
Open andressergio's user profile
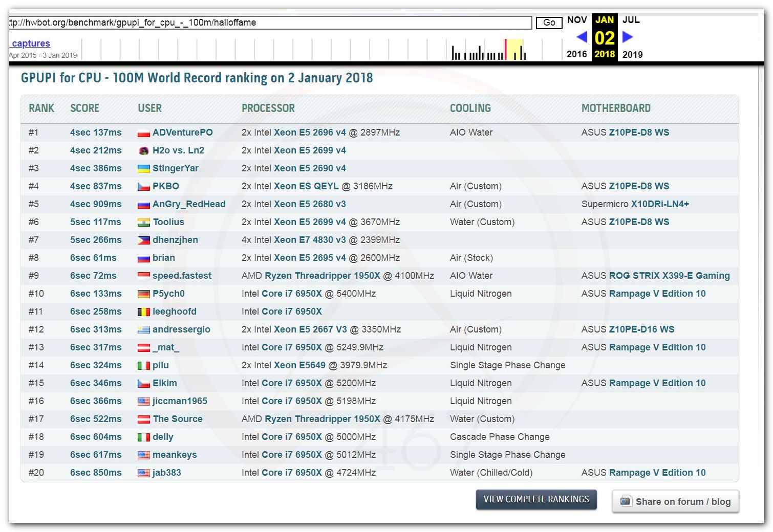pyautogui.click(x=181, y=329)
